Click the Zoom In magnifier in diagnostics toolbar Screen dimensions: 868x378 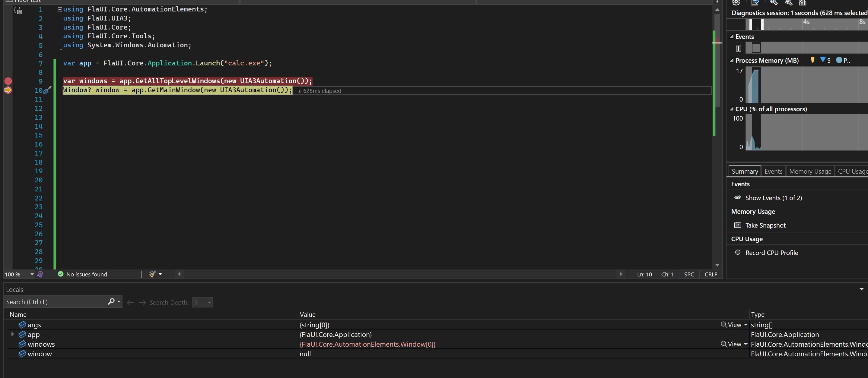773,2
